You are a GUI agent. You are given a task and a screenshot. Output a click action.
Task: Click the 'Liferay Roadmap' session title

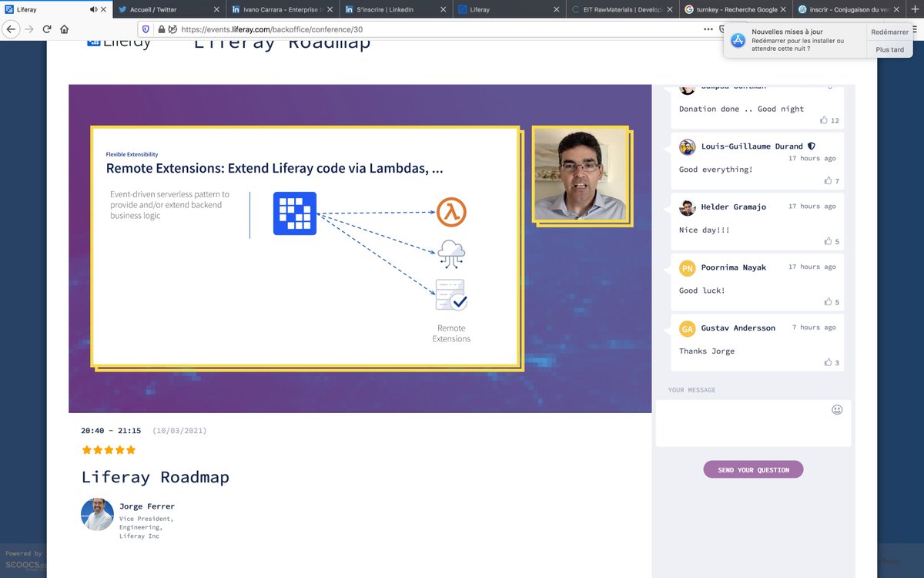click(156, 477)
